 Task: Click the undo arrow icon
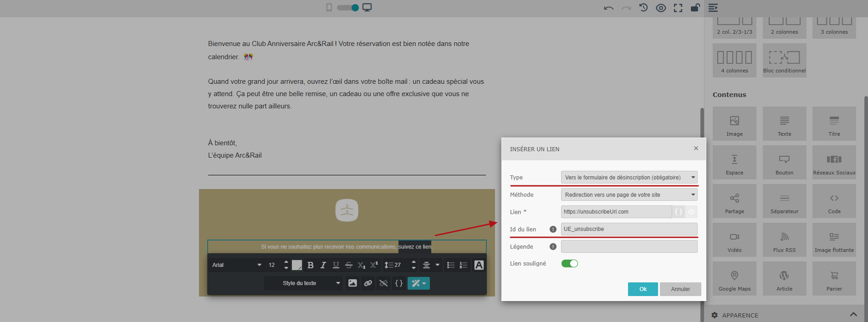pyautogui.click(x=608, y=8)
